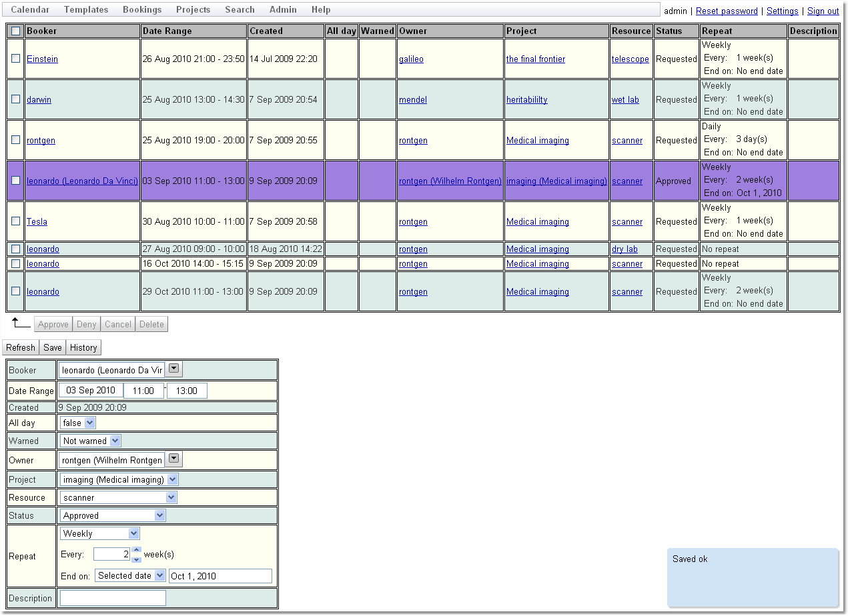The image size is (848, 616).
Task: Open the Templates menu
Action: coord(86,10)
